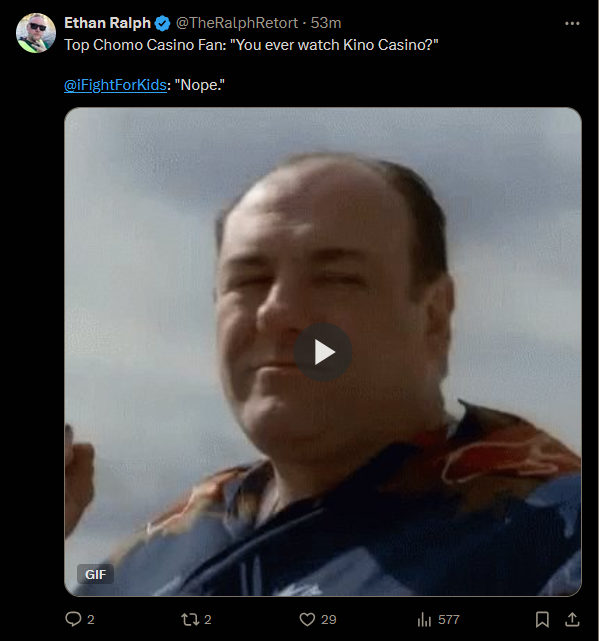Open the share upload arrow icon
599x641 pixels.
(x=572, y=619)
